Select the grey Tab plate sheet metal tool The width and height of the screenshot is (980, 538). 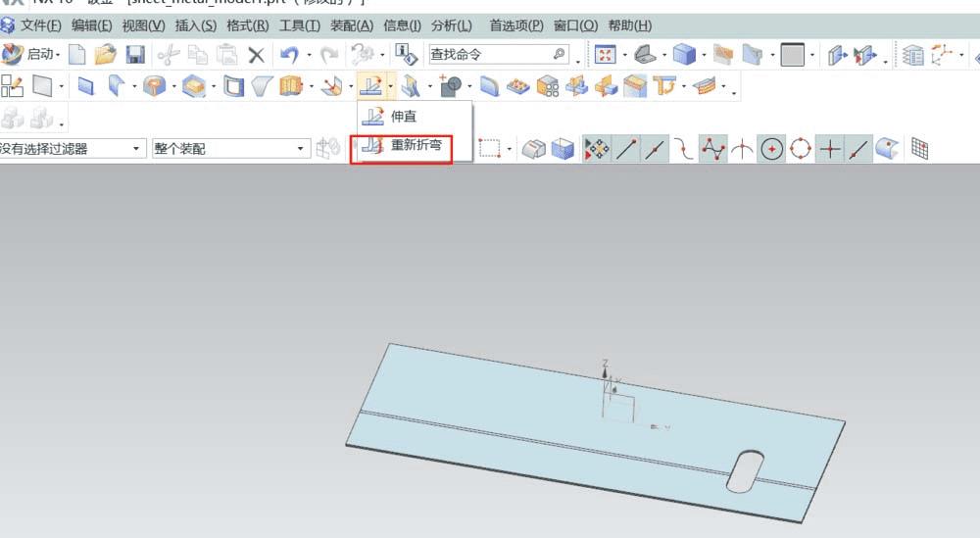[42, 85]
